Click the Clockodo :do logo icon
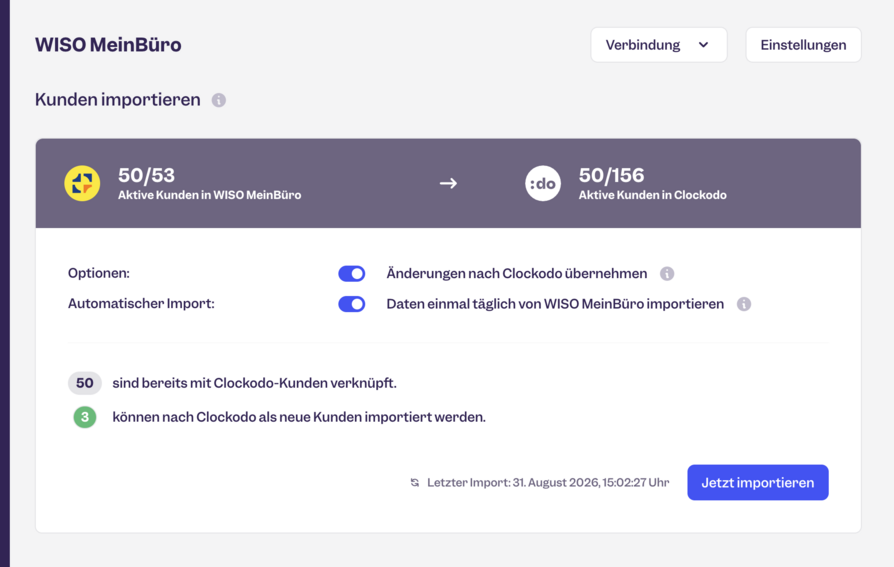This screenshot has height=567, width=894. pos(543,183)
